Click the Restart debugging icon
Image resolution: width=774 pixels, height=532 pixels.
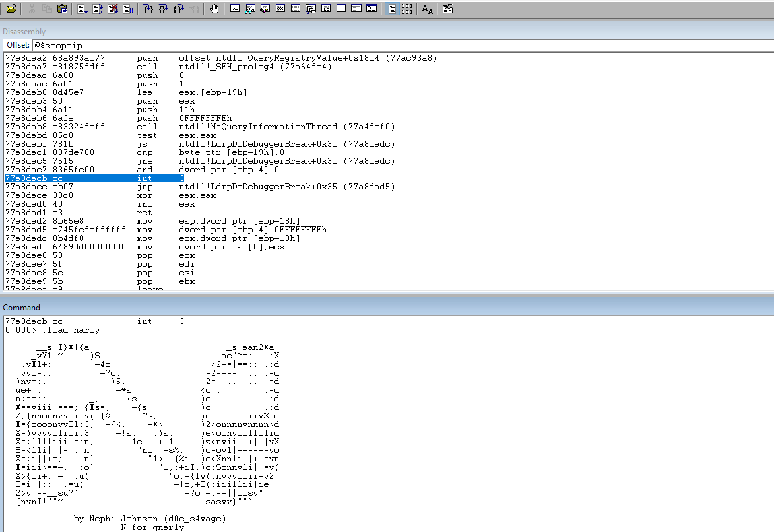[98, 9]
